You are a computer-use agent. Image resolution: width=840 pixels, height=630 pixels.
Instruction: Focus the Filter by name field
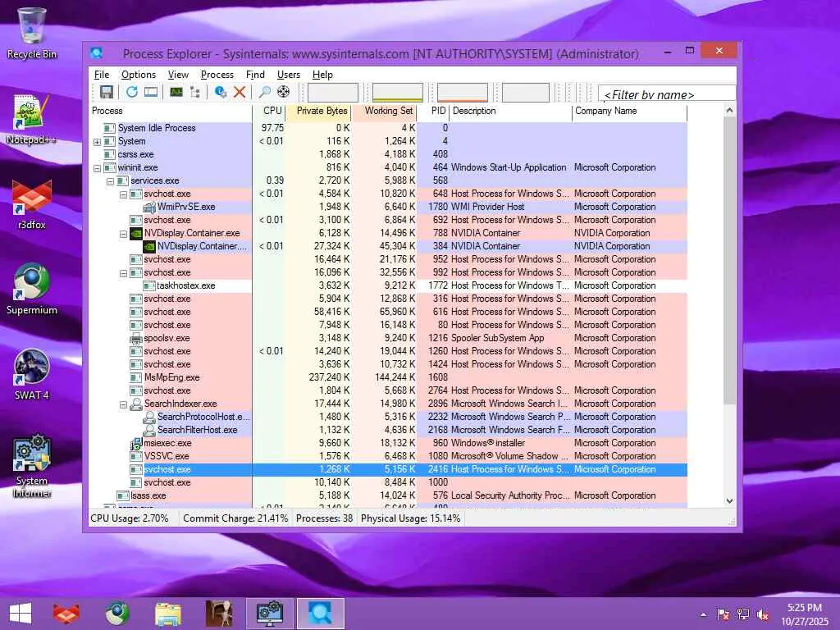(667, 94)
